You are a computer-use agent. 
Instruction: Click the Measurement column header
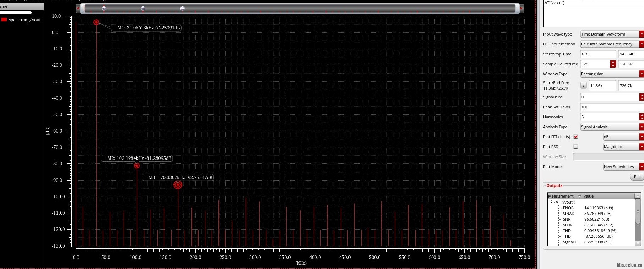(x=561, y=196)
